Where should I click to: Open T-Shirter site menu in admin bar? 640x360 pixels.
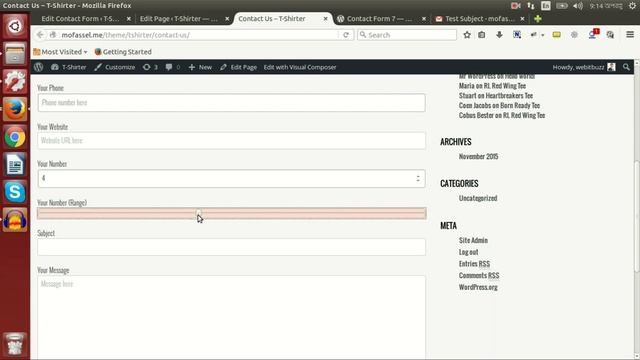(69, 67)
